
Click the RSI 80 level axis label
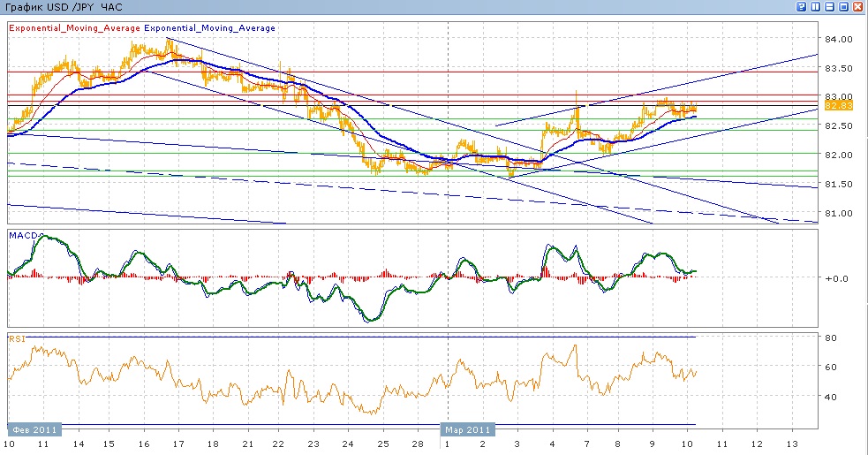click(x=830, y=337)
